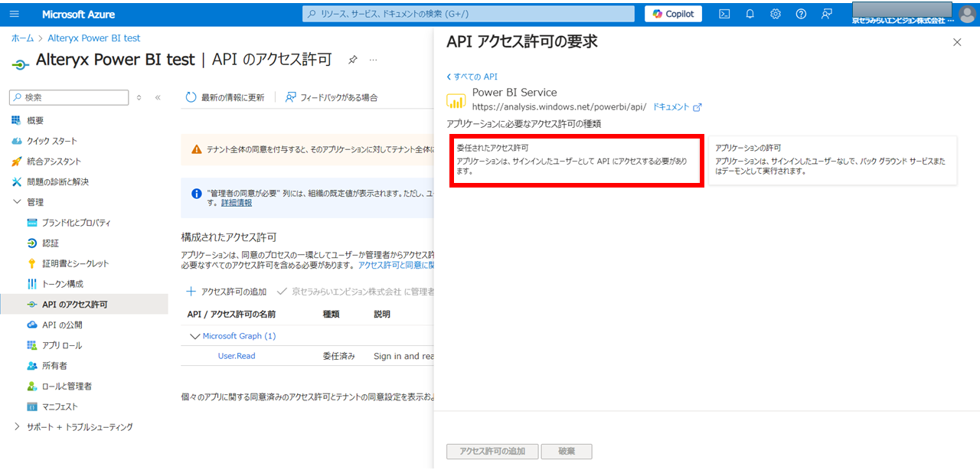Click the Microsoft Azure logo text

point(77,14)
